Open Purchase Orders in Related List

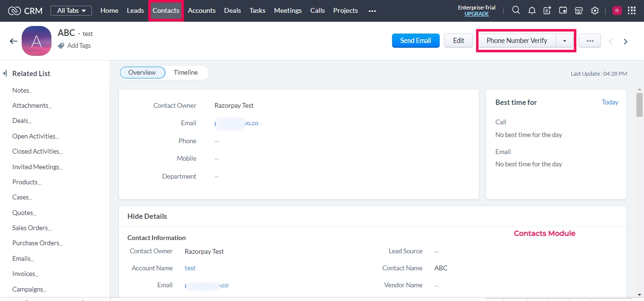tap(37, 243)
